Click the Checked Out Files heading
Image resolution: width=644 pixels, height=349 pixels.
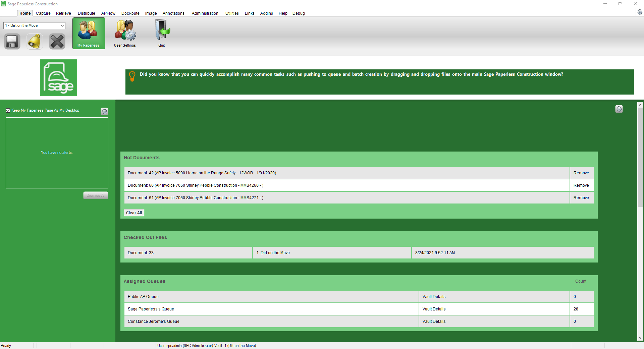(x=145, y=237)
